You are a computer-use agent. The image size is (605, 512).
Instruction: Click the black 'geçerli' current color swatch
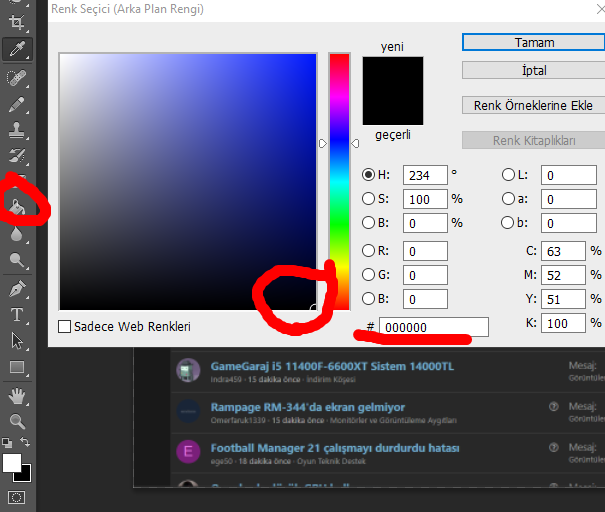(x=393, y=108)
